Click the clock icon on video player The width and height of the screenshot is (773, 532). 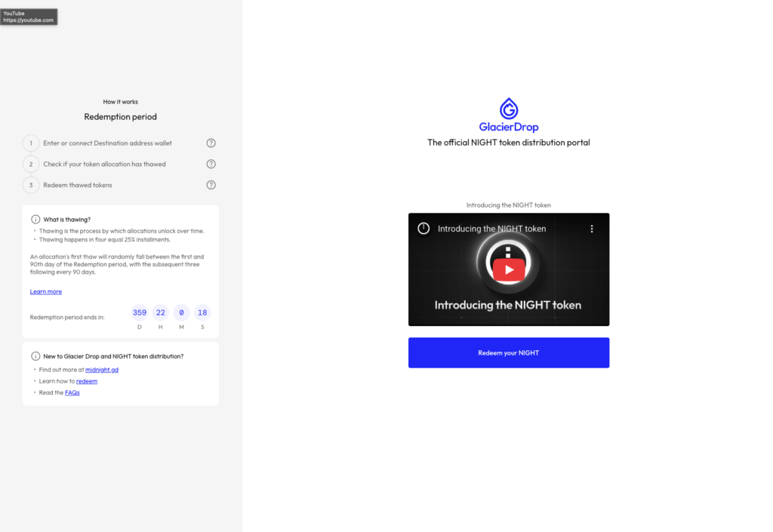(x=423, y=228)
